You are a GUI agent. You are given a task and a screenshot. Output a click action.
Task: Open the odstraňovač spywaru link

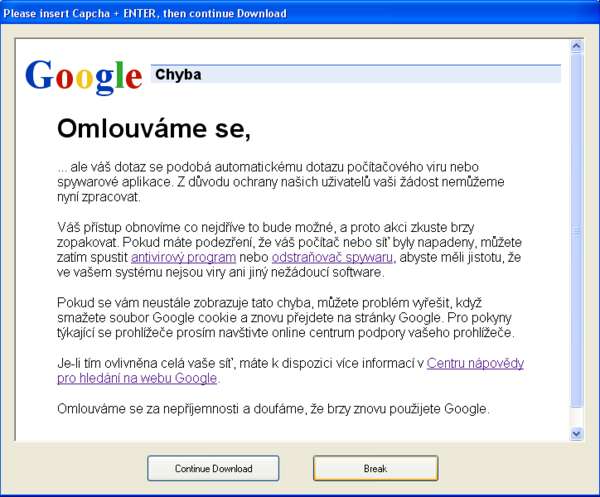332,257
